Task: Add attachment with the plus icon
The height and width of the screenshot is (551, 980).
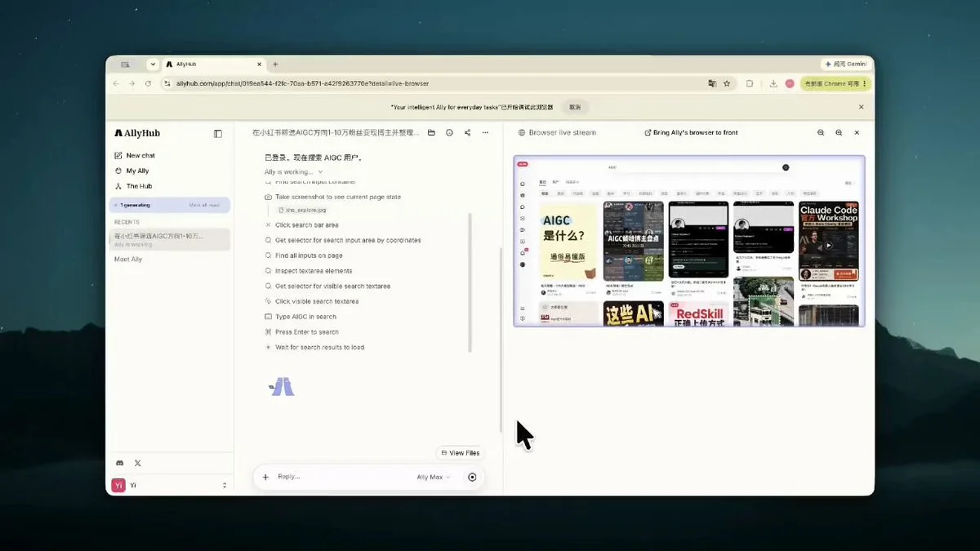Action: (265, 477)
